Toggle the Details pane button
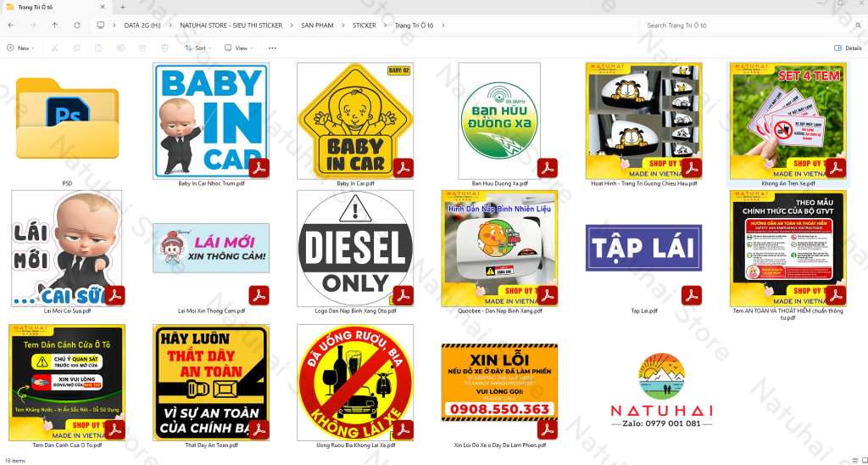868x465 pixels. [x=848, y=48]
